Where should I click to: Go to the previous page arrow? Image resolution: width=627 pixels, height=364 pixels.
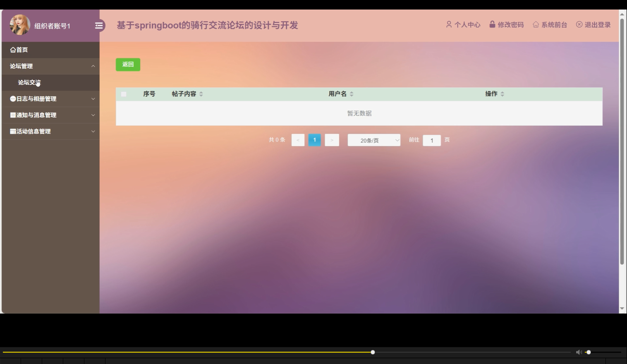[298, 140]
